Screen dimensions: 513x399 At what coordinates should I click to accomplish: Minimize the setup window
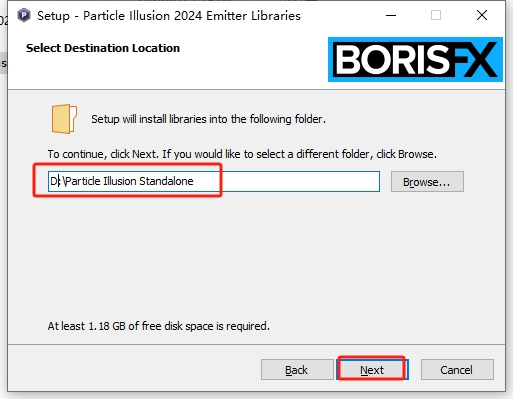(x=391, y=15)
